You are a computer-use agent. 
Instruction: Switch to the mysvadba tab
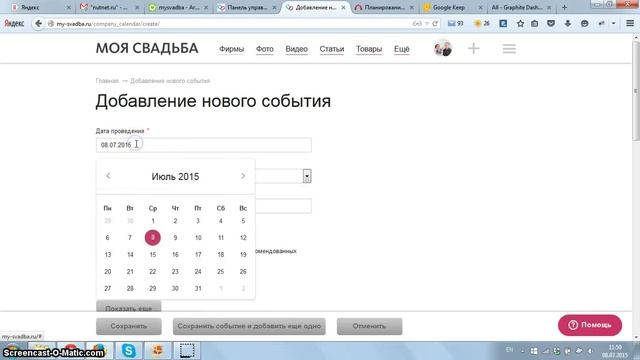tap(178, 7)
